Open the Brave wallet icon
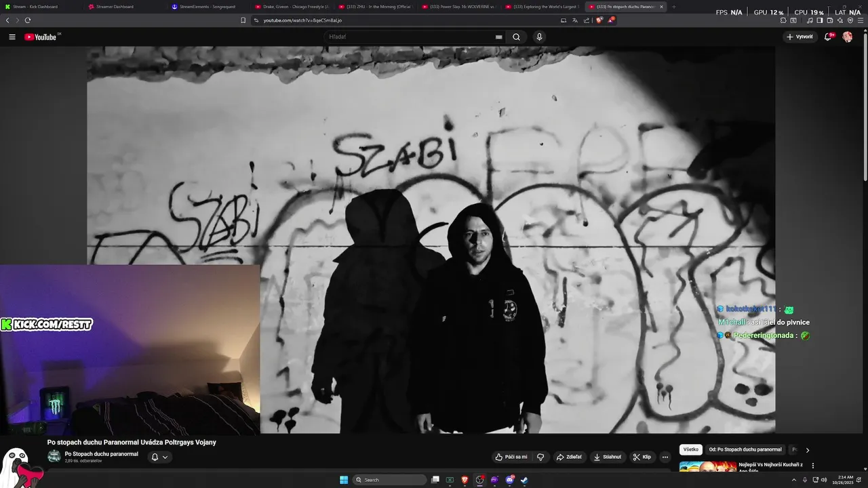The height and width of the screenshot is (488, 868). [830, 20]
